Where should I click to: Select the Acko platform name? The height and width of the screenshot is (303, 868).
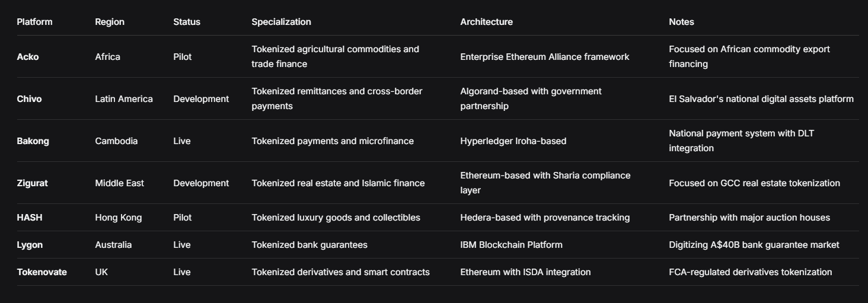28,57
